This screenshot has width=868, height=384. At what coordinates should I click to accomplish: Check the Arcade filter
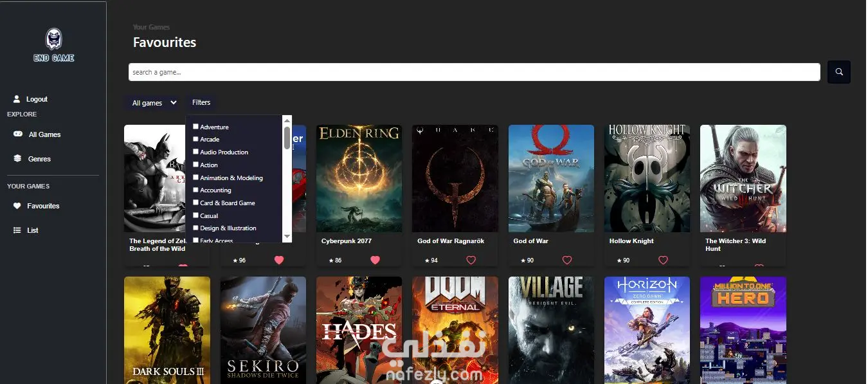tap(195, 139)
